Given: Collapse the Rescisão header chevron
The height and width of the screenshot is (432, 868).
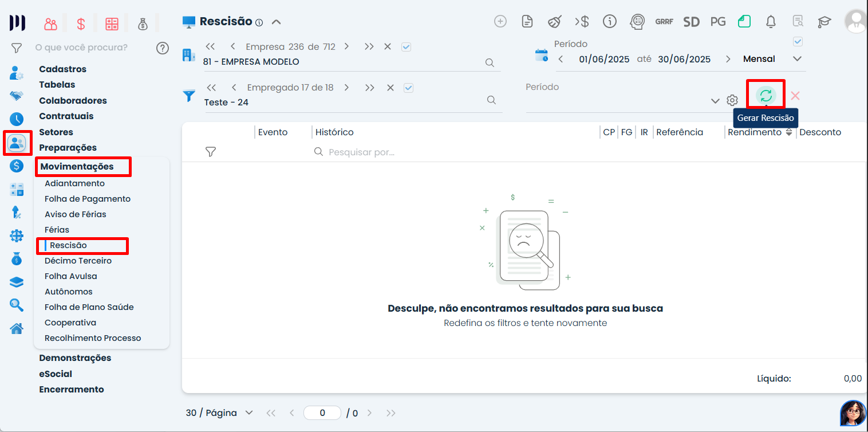Looking at the screenshot, I should coord(276,22).
